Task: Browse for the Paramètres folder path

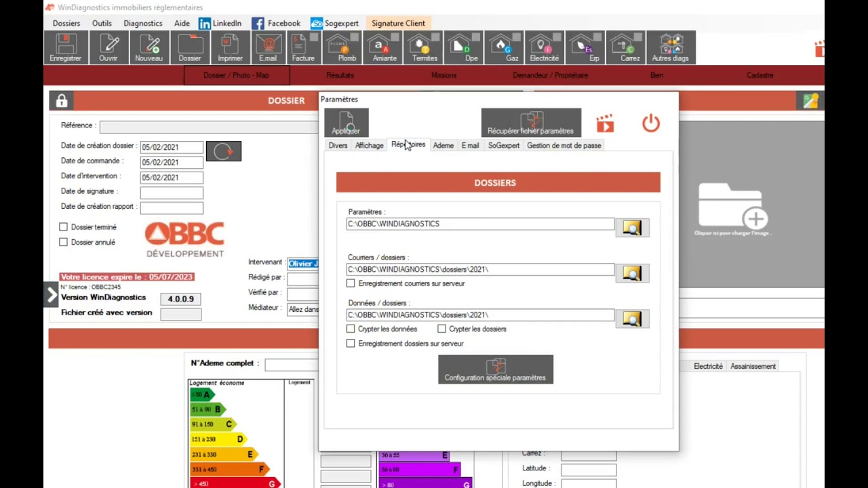Action: tap(632, 228)
